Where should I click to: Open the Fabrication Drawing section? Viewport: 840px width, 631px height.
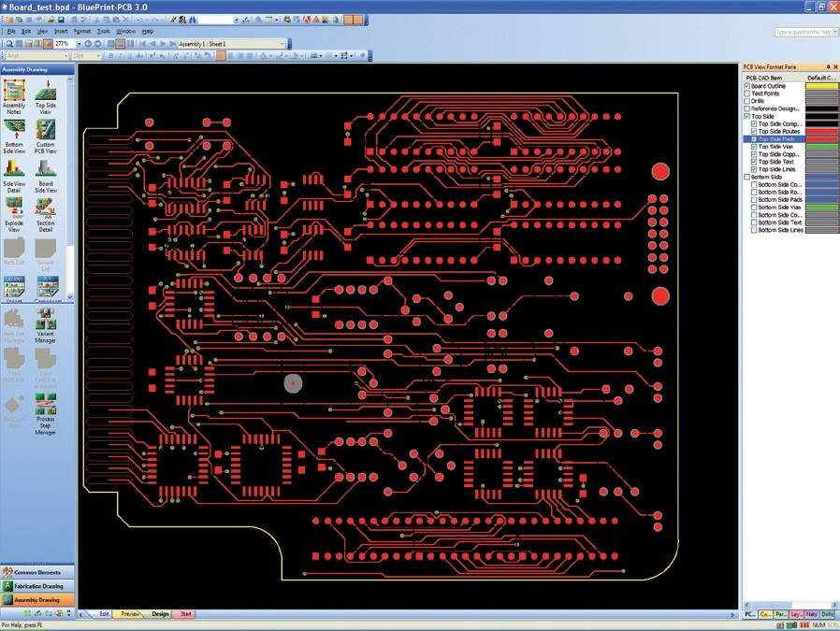(x=37, y=586)
